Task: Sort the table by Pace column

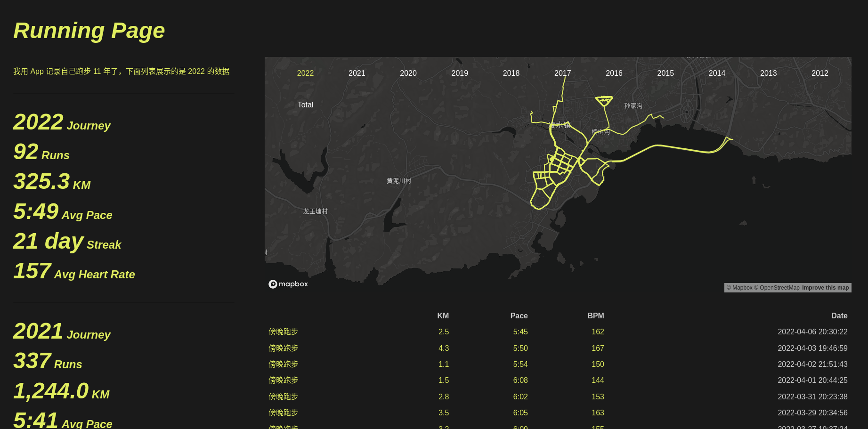Action: click(x=519, y=316)
